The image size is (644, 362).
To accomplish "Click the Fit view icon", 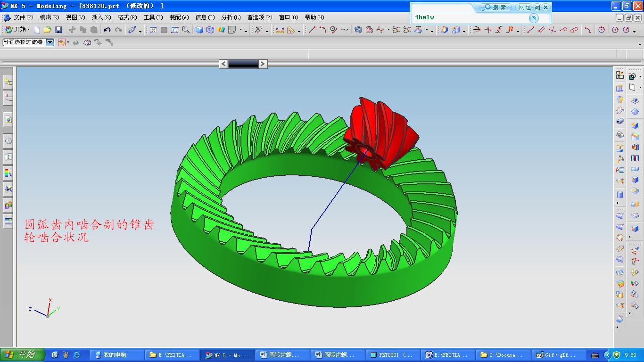I will 153,30.
